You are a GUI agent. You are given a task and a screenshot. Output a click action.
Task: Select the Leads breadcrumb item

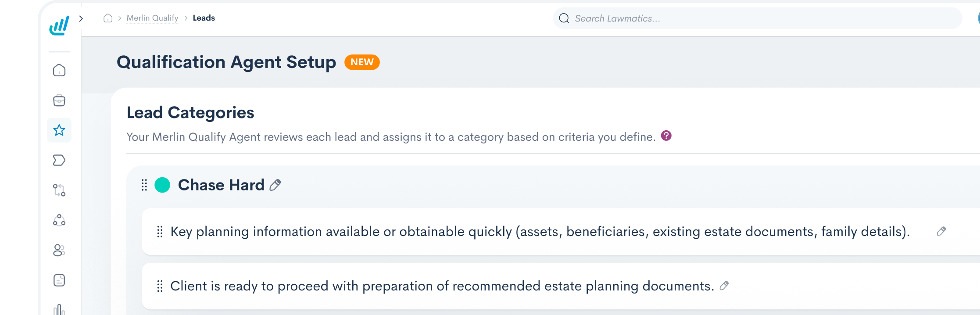point(204,18)
